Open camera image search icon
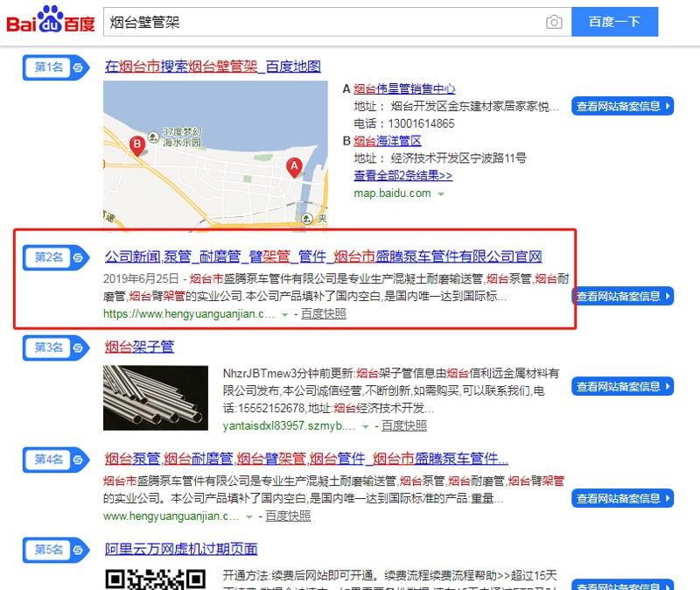 (x=554, y=22)
